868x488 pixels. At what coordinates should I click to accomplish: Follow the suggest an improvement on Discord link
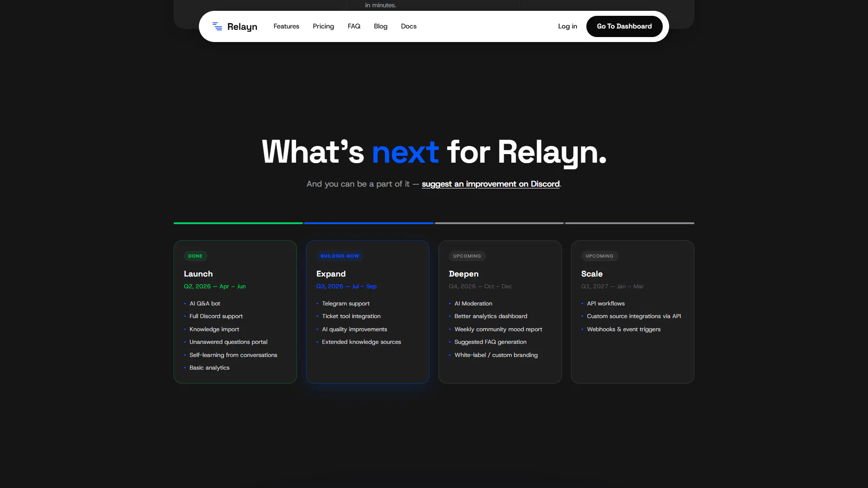coord(491,184)
